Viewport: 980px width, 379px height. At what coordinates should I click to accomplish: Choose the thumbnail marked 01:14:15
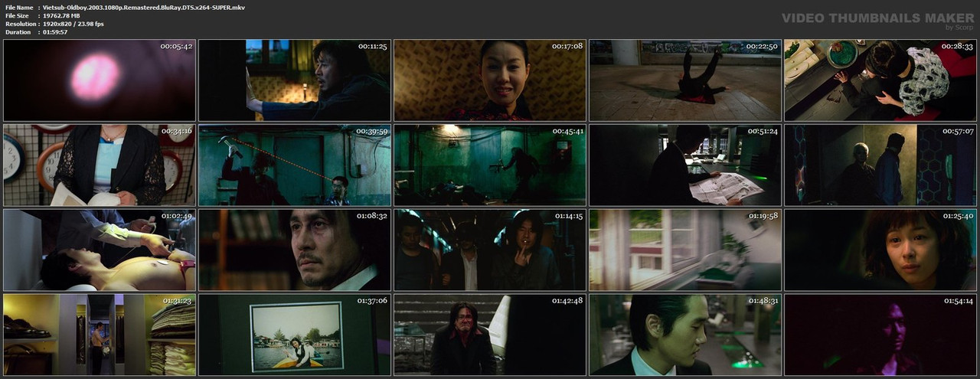pos(490,250)
